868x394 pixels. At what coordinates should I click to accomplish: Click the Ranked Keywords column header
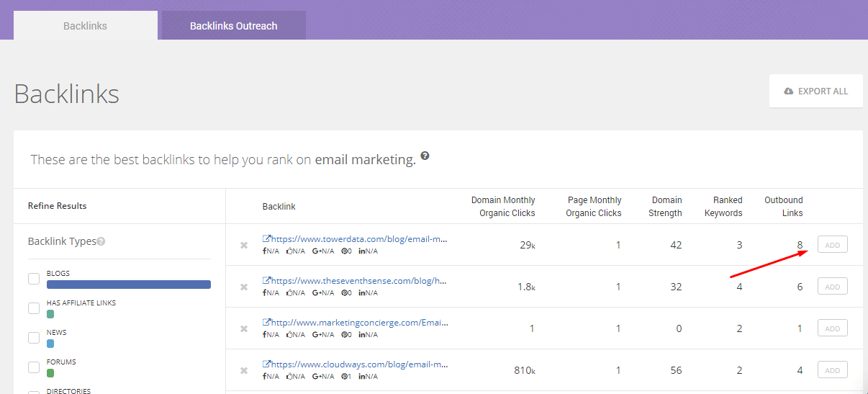[722, 207]
